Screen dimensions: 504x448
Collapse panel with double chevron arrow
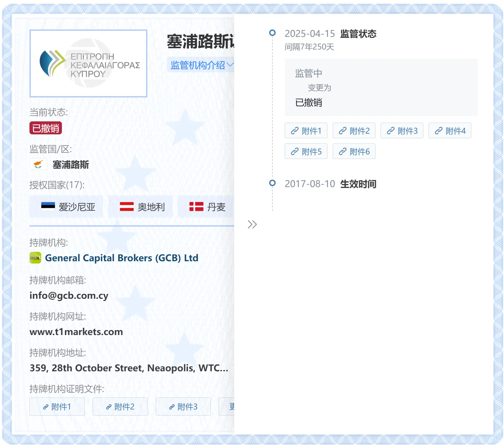click(252, 224)
